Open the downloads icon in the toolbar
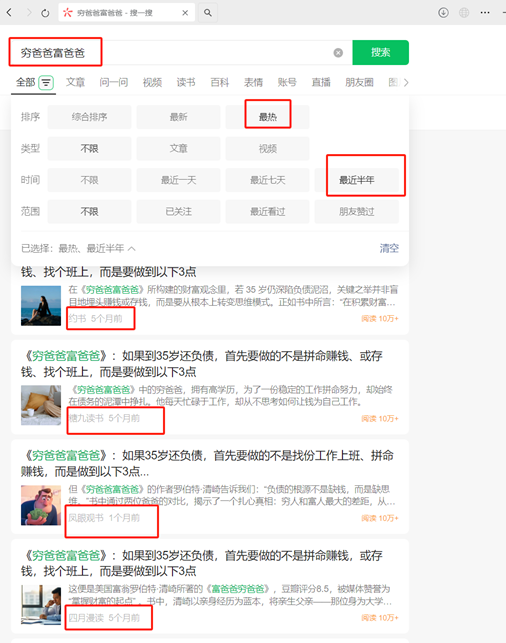This screenshot has height=643, width=506. [443, 13]
